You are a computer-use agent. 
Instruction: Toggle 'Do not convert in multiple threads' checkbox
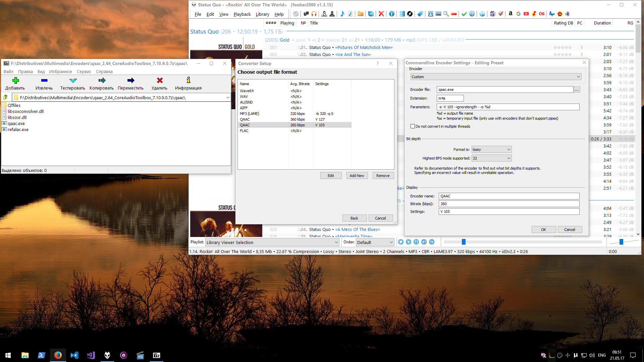(413, 126)
